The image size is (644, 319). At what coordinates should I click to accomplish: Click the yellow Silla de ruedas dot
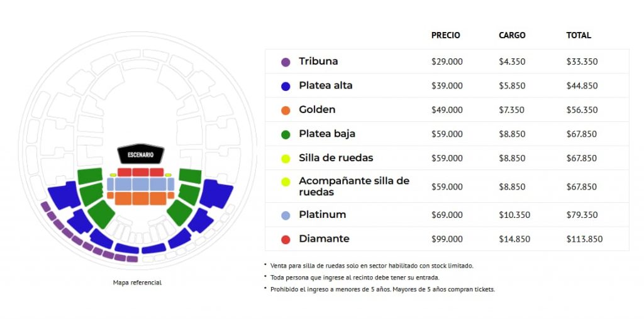286,158
